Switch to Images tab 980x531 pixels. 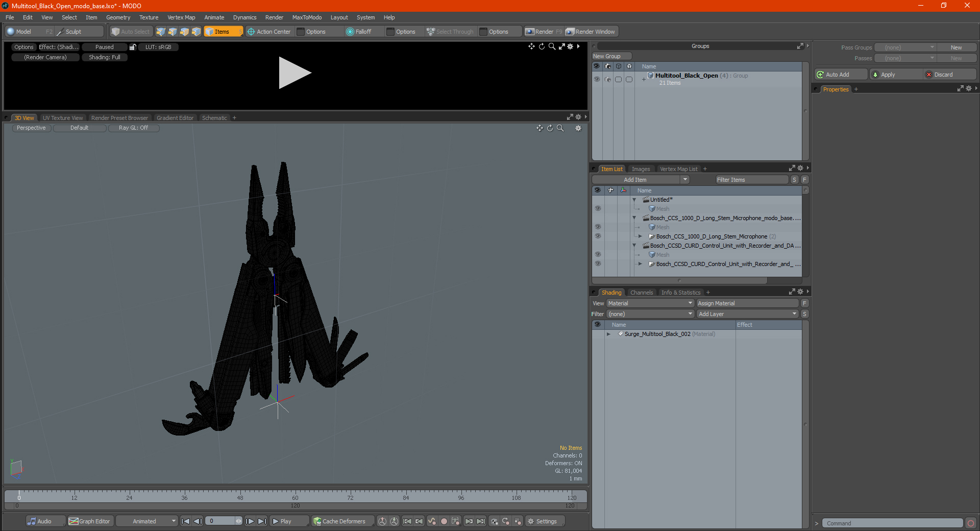[x=641, y=169]
